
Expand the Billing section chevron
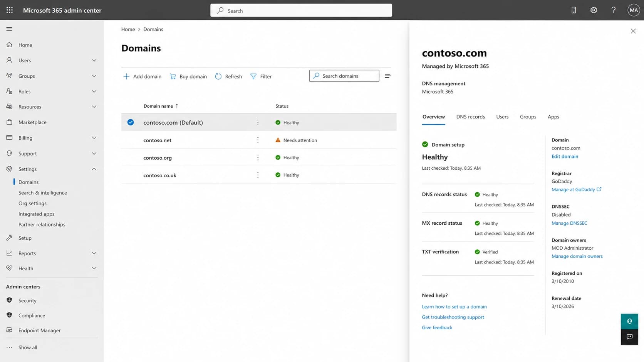coord(94,138)
